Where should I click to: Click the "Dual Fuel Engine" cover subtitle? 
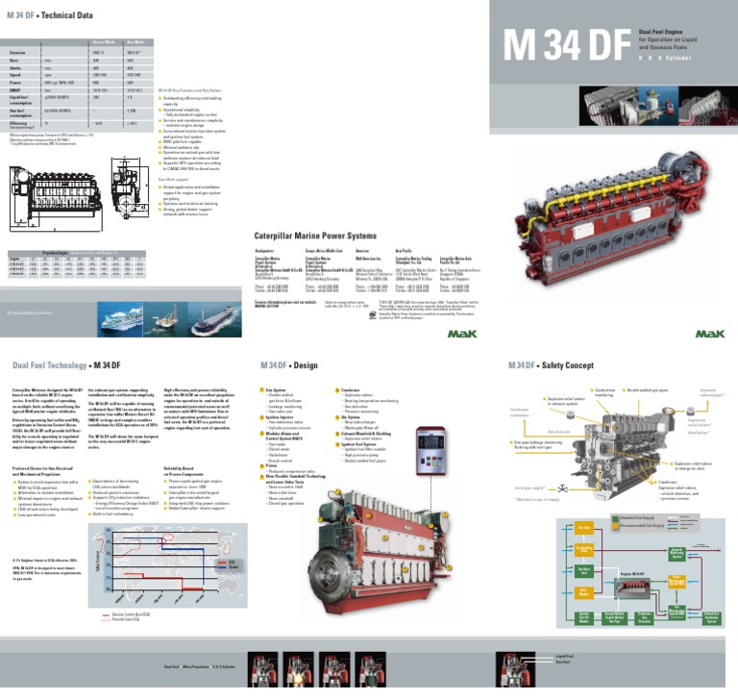click(660, 32)
